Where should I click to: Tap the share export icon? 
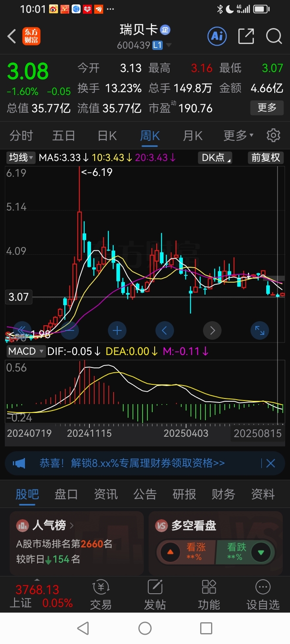(246, 36)
